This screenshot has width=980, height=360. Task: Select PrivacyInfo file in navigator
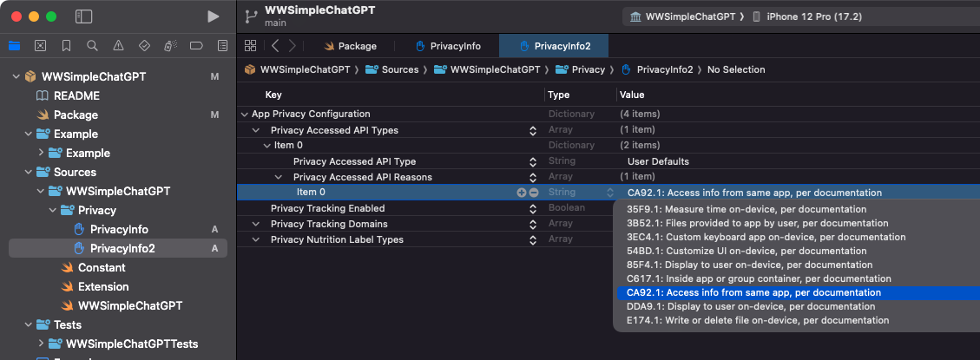tap(119, 229)
